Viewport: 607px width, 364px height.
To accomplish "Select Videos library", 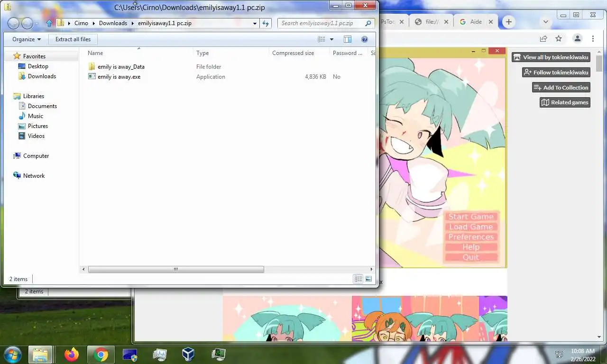I will coord(36,136).
